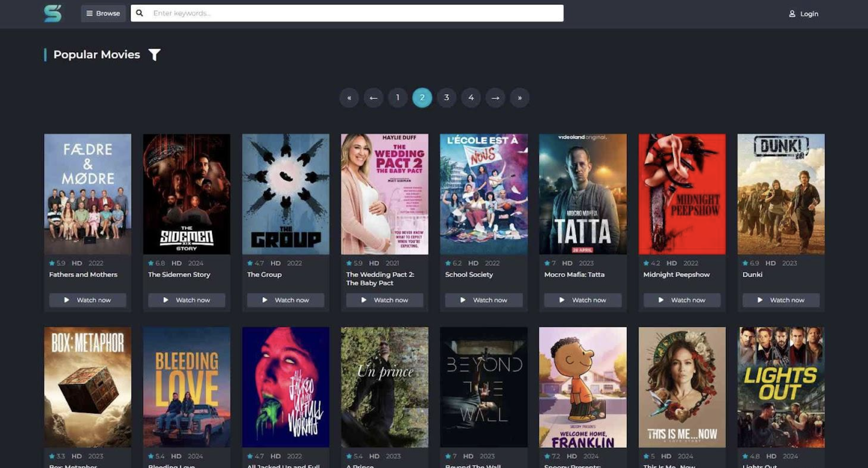The width and height of the screenshot is (868, 468).
Task: Jump to the last page of results
Action: pos(520,98)
